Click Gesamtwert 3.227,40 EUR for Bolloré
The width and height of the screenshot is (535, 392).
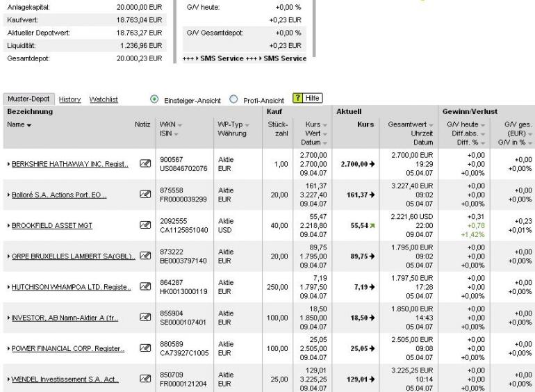pos(412,186)
